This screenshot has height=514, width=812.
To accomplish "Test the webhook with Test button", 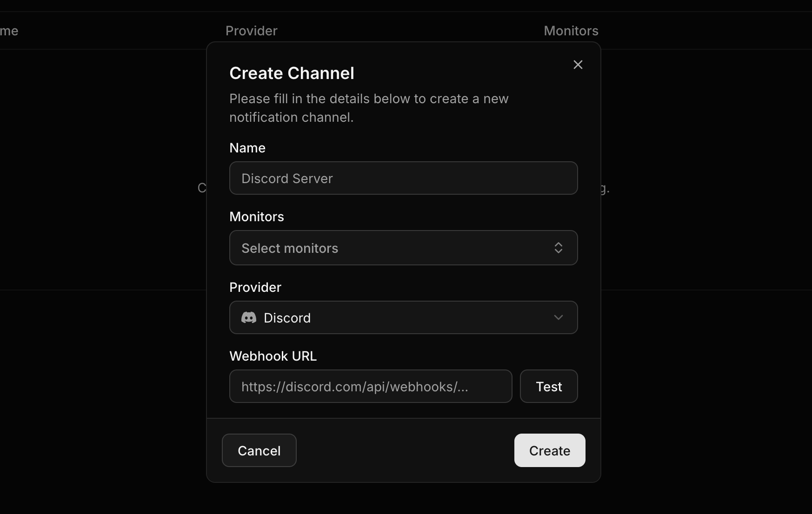I will tap(549, 386).
